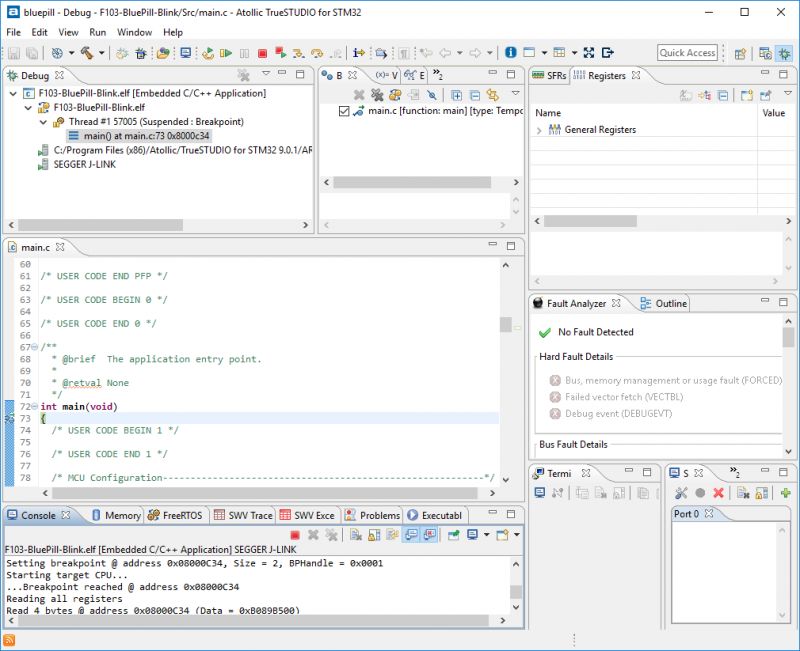Toggle Link with Debug View in Breakpoints
The image size is (800, 651).
pos(493,95)
